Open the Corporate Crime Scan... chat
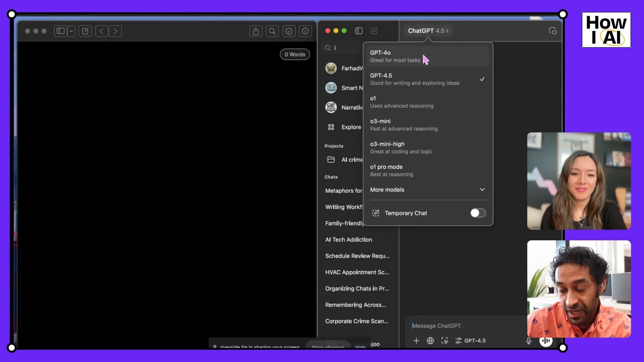 (358, 321)
